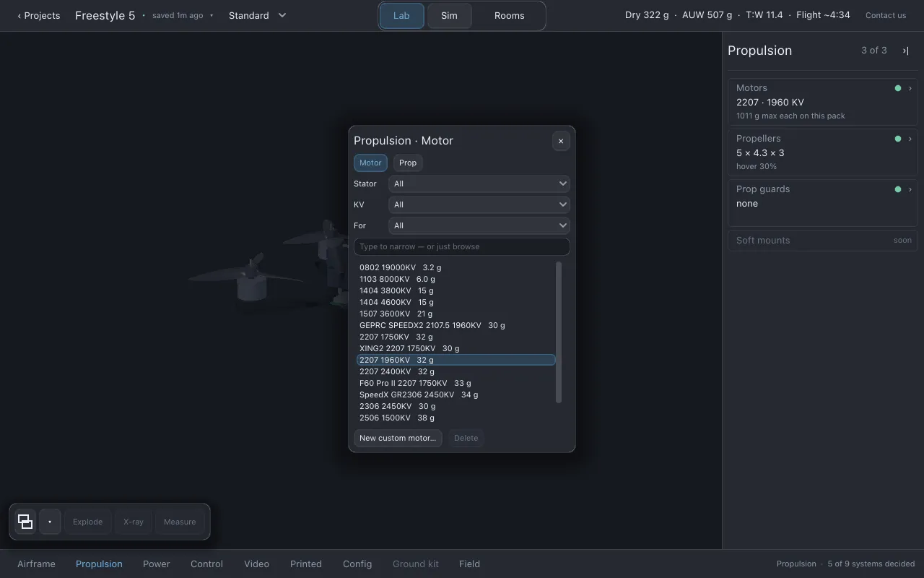This screenshot has width=924, height=578.
Task: Select GEPRC SPEEDX2 2107.5 1960KV motor
Action: (456, 325)
